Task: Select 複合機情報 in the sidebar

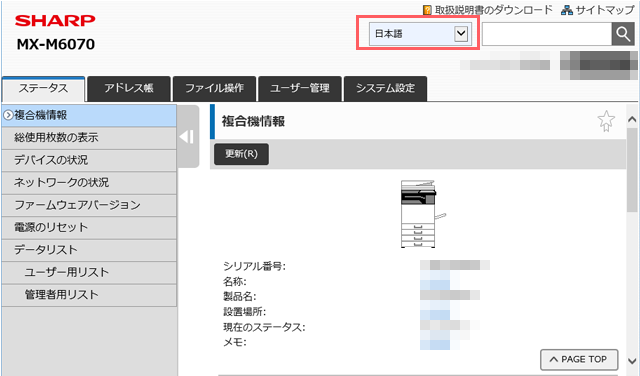Action: pos(89,116)
